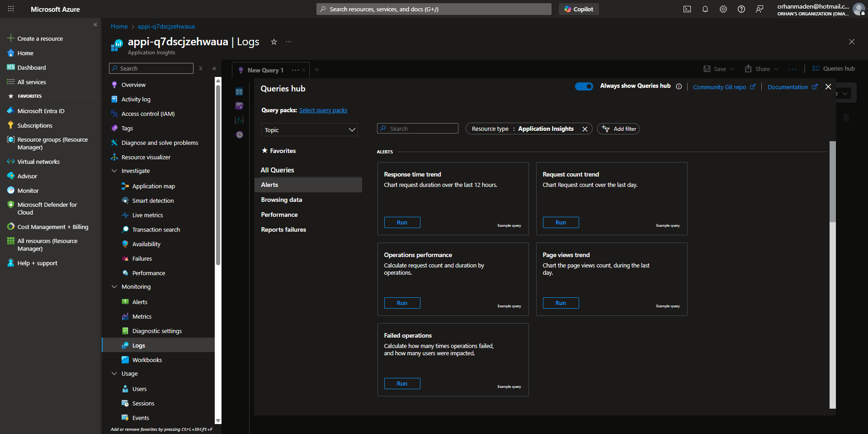The width and height of the screenshot is (868, 434).
Task: Select the New Query 1 tab
Action: tap(265, 70)
